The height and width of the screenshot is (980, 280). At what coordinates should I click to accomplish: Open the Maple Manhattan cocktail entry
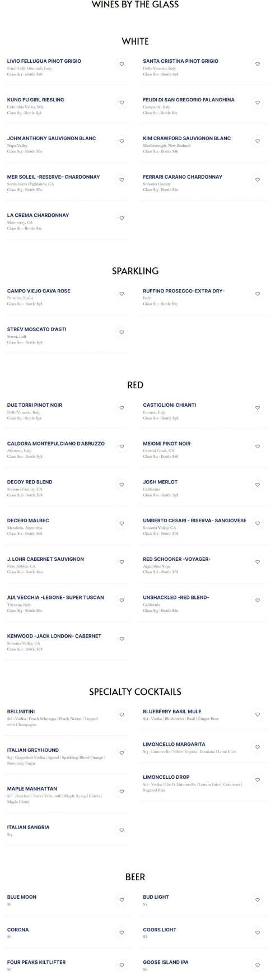67,795
